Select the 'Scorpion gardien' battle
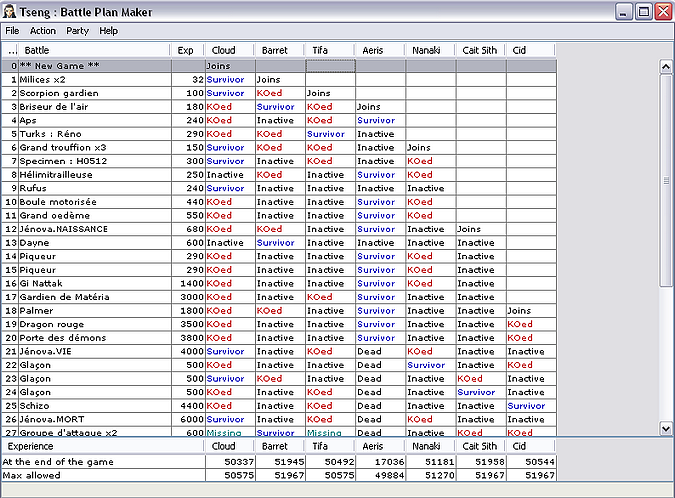The height and width of the screenshot is (498, 675). [x=279, y=93]
